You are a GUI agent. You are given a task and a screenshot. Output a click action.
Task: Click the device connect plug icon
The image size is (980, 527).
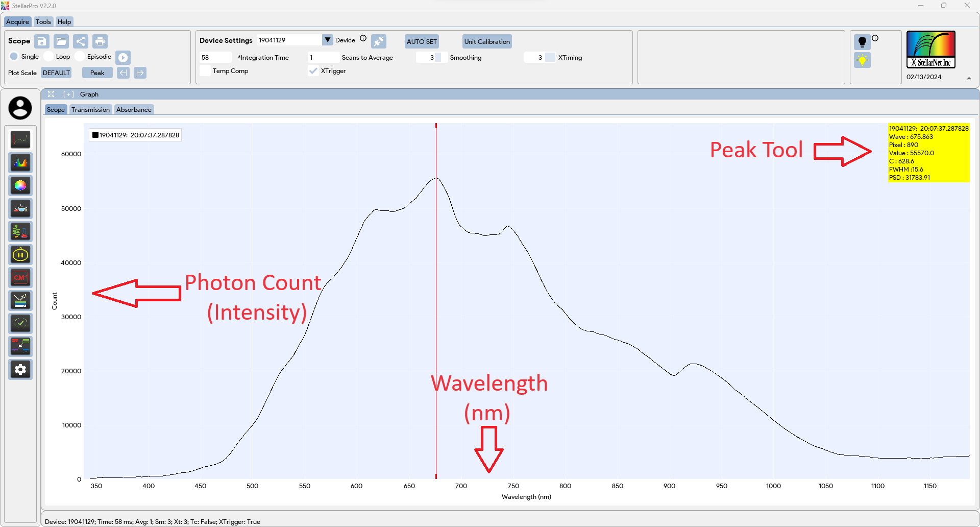click(379, 41)
